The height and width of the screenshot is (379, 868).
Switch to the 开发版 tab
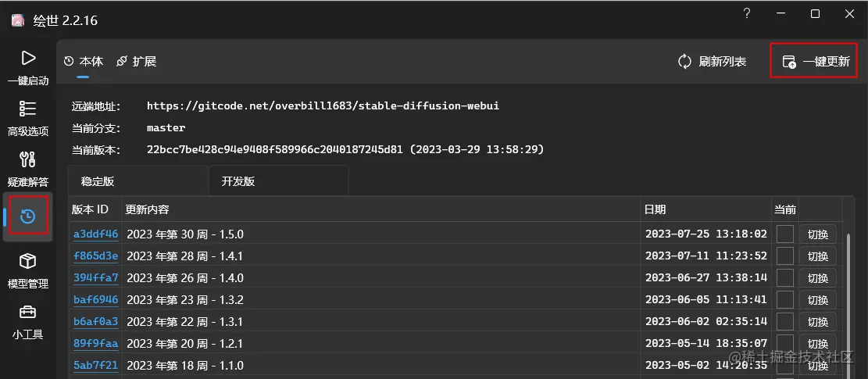[279, 181]
